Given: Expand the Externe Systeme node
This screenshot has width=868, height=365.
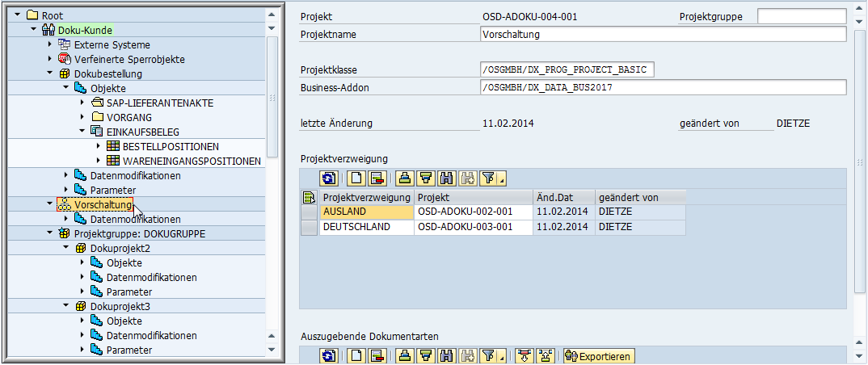Looking at the screenshot, I should point(50,45).
